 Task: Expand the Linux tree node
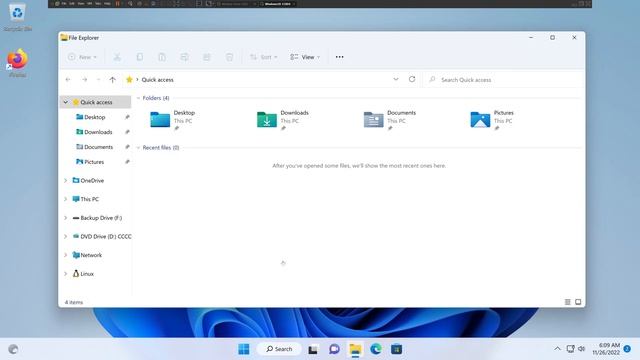[66, 274]
